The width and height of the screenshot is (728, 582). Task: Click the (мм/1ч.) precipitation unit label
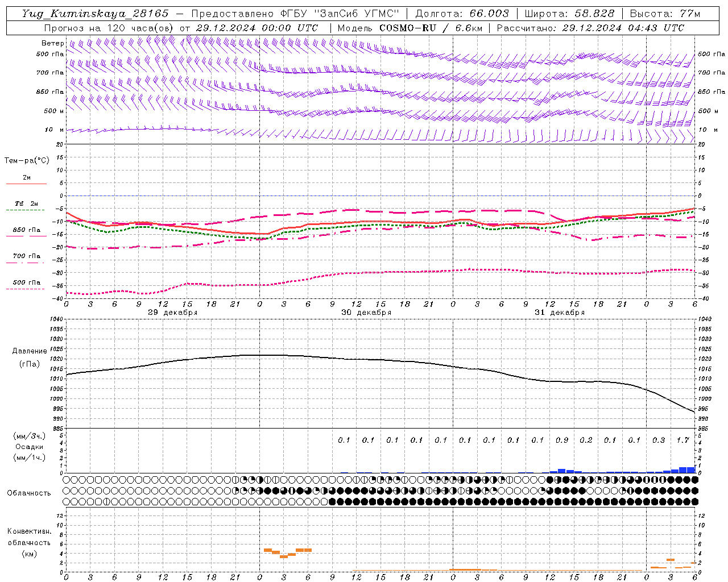pyautogui.click(x=29, y=458)
